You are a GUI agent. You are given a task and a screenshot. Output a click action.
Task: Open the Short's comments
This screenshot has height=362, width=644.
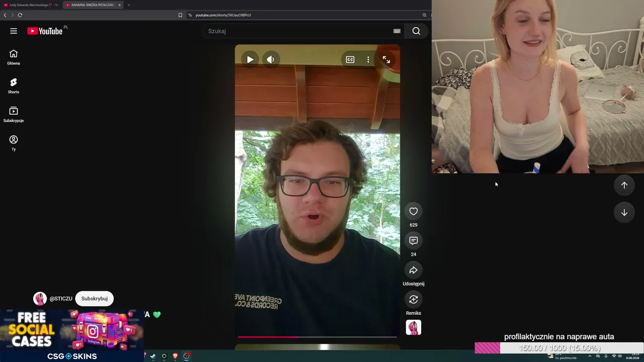tap(414, 240)
